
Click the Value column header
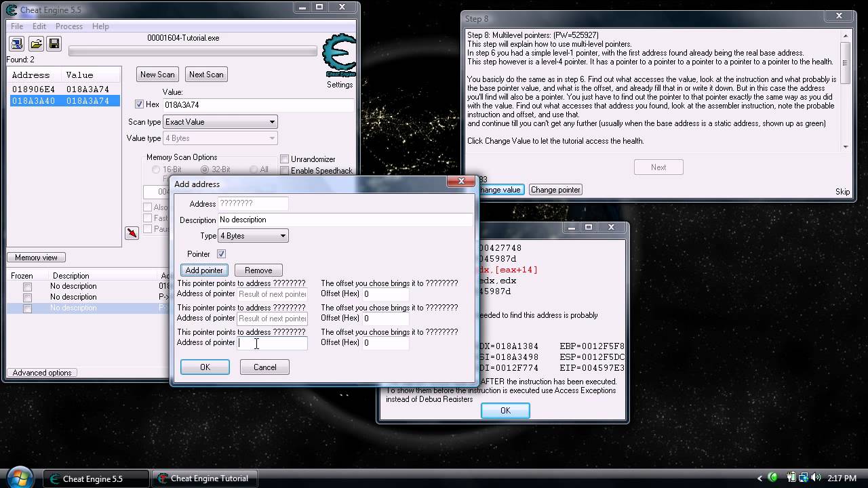tap(92, 75)
